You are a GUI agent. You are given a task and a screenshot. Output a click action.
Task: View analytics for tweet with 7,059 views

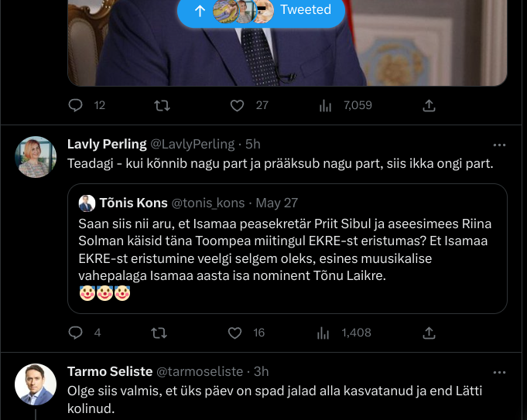click(x=325, y=105)
